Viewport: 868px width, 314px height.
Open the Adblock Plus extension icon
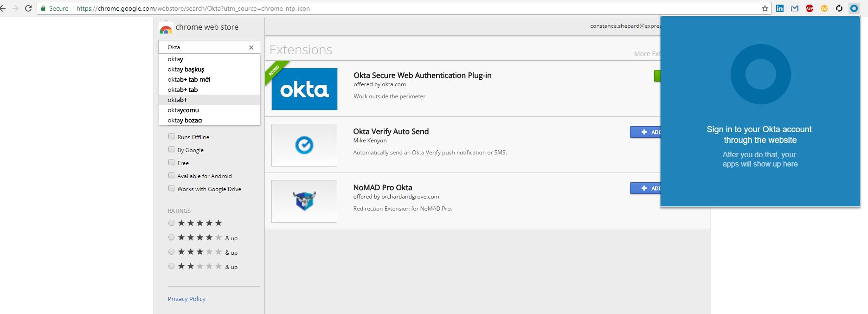(x=810, y=8)
